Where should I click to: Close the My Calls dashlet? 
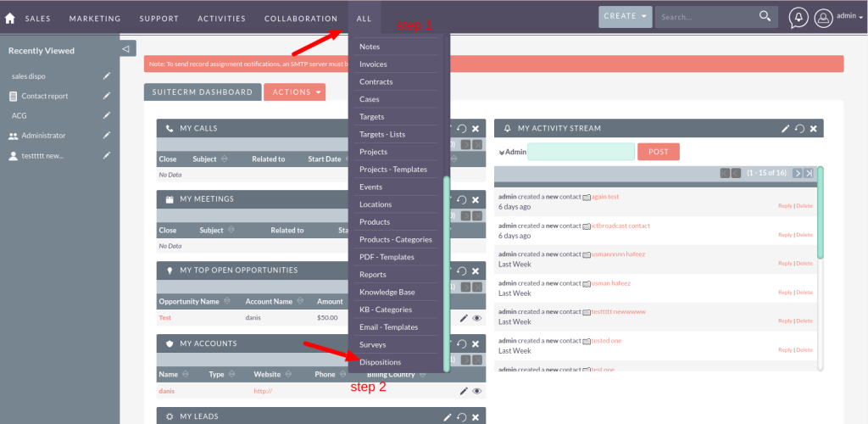(476, 129)
